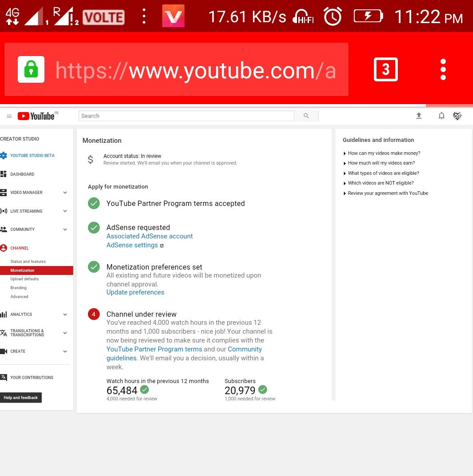
Task: Tap the alarm clock status icon
Action: point(333,16)
